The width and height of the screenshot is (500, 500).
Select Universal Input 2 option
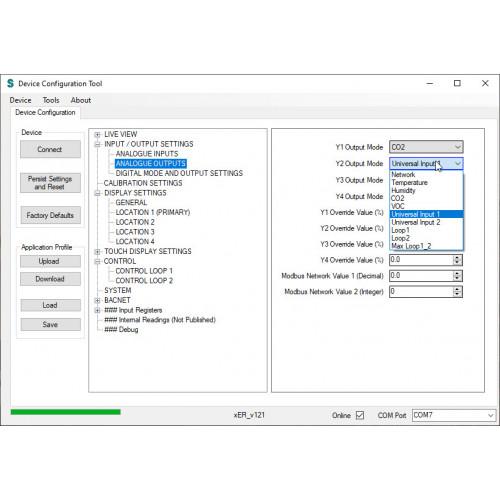[416, 222]
